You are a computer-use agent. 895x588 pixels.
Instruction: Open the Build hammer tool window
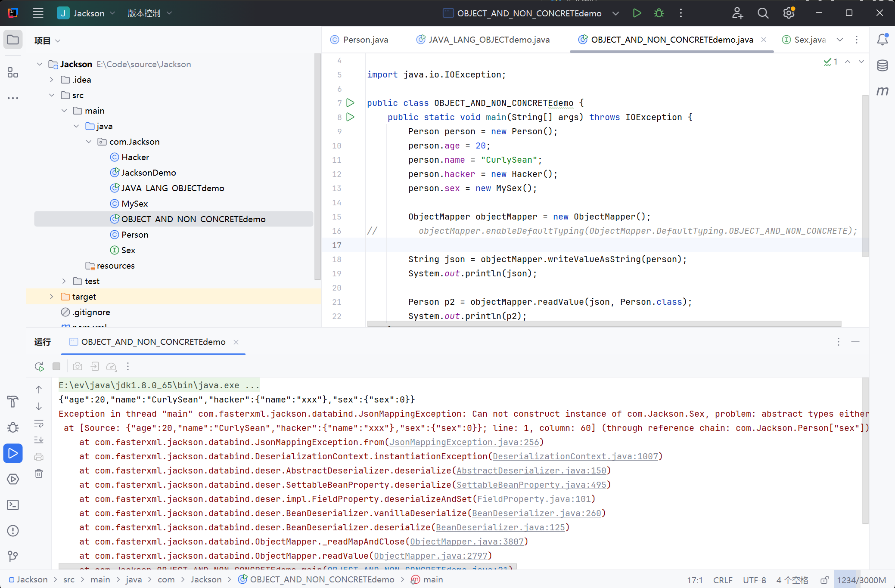(13, 402)
